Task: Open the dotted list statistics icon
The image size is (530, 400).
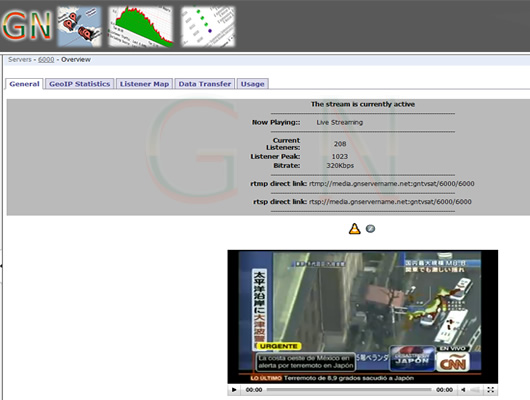Action: pos(208,27)
